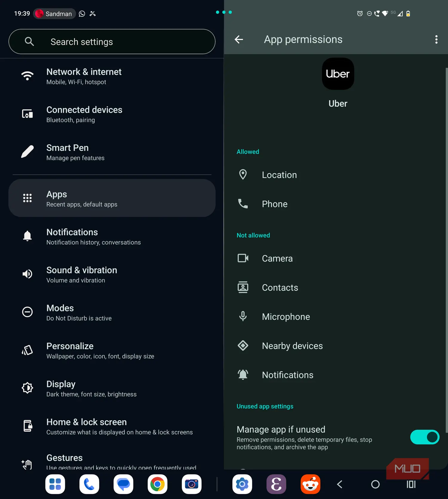Click the Location label

click(280, 175)
